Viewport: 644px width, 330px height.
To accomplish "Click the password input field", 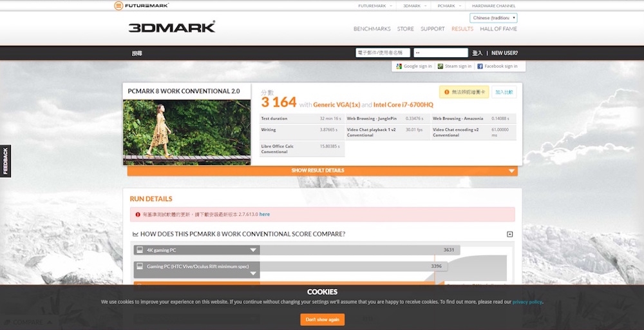I will tap(440, 53).
